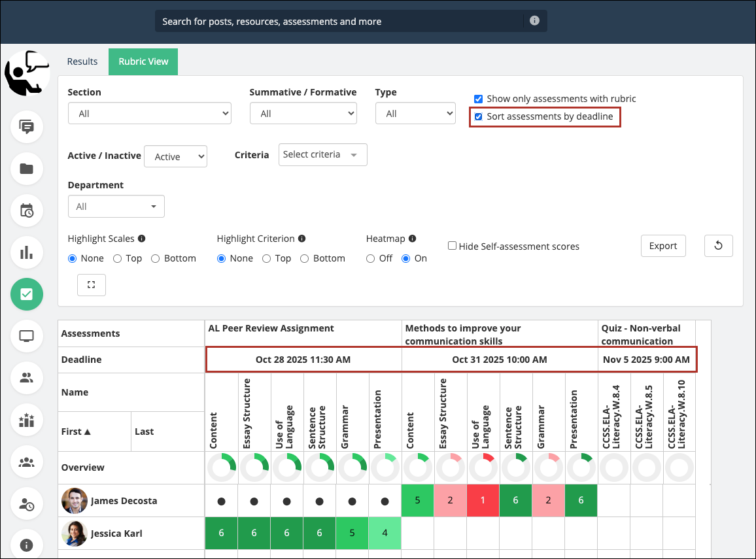Uncheck Sort assessments by deadline

pyautogui.click(x=479, y=117)
